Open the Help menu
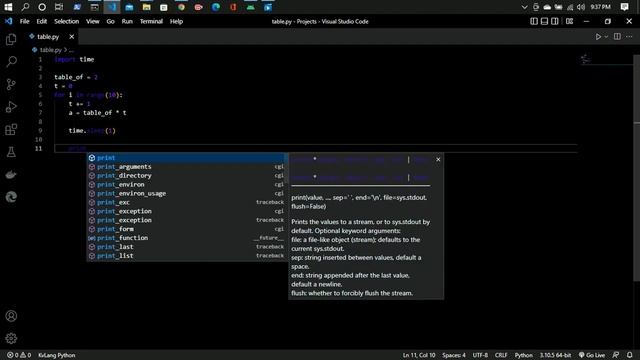The width and height of the screenshot is (640, 360). point(176,21)
